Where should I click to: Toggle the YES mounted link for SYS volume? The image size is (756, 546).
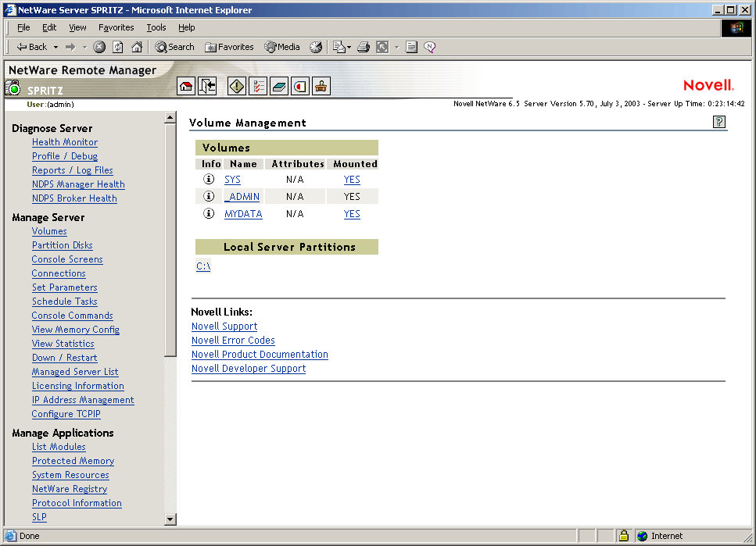coord(351,179)
